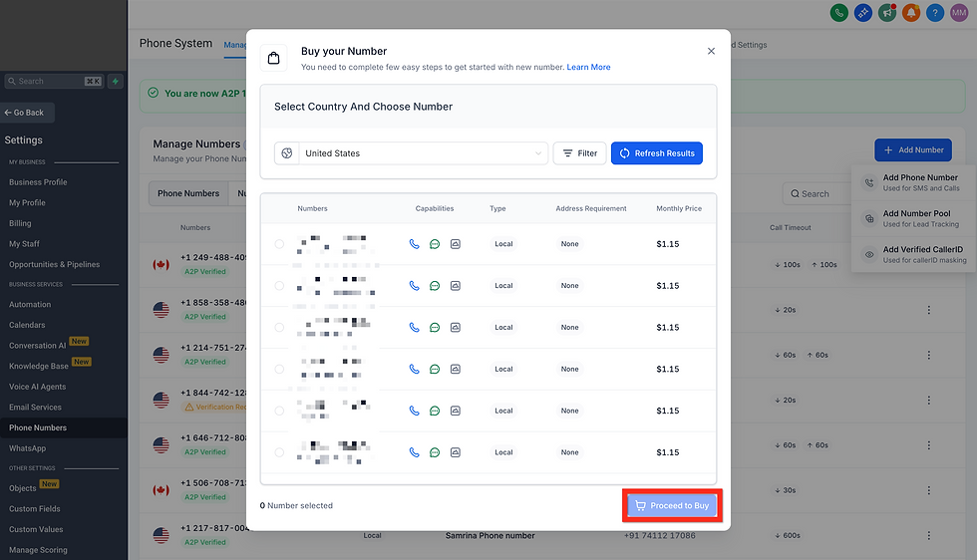
Task: Click Go Back in the sidebar
Action: [x=28, y=113]
